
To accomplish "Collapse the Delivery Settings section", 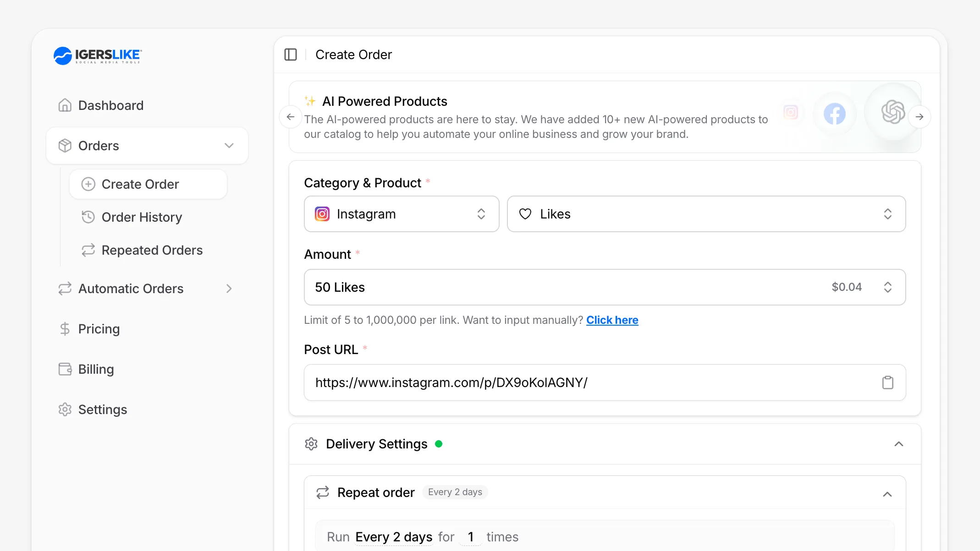I will click(x=899, y=444).
